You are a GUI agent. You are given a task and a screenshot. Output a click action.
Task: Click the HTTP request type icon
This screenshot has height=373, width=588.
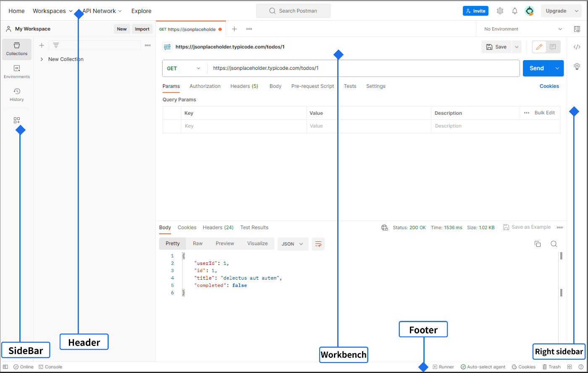(167, 47)
